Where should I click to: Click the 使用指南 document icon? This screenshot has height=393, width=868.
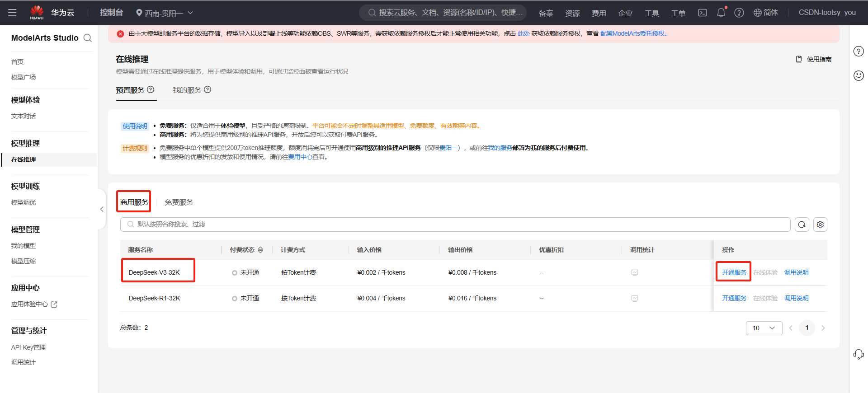coord(799,59)
